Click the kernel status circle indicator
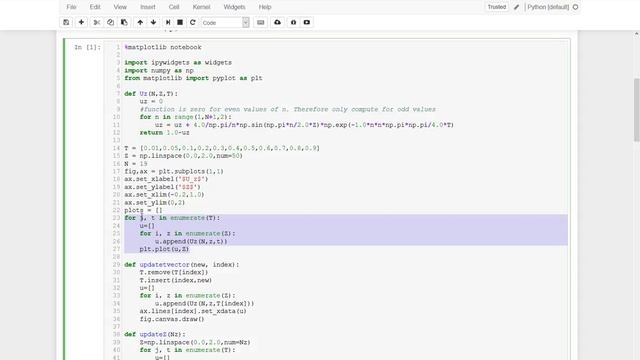The image size is (640, 360). [x=576, y=7]
